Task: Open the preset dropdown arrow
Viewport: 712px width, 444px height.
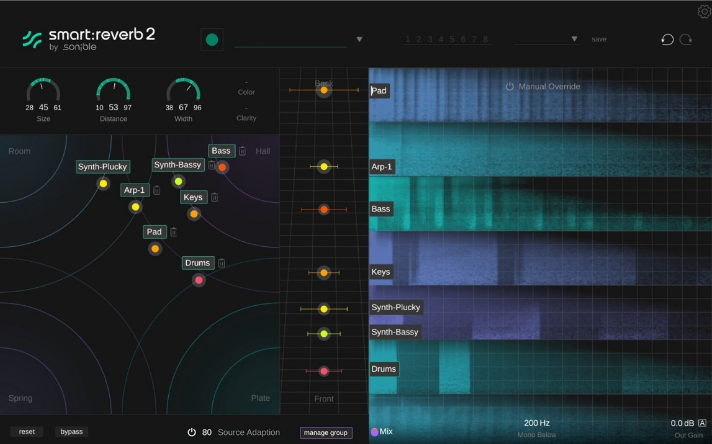Action: [574, 39]
